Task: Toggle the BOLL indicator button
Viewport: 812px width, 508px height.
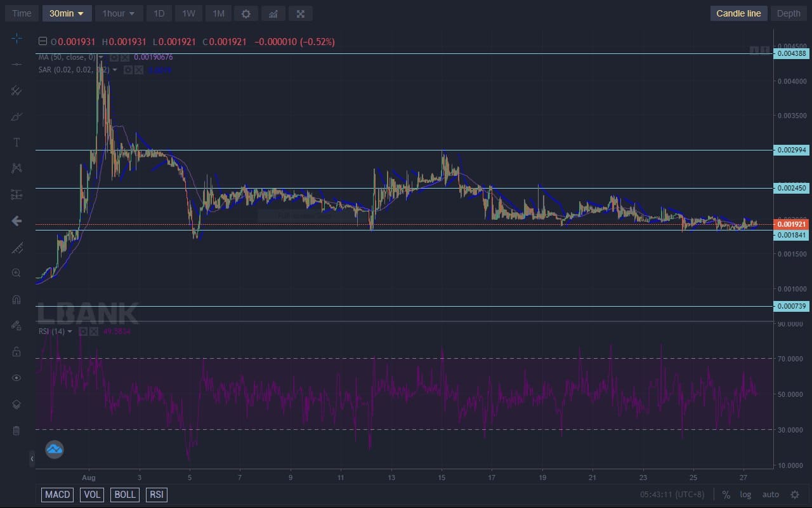Action: point(125,495)
